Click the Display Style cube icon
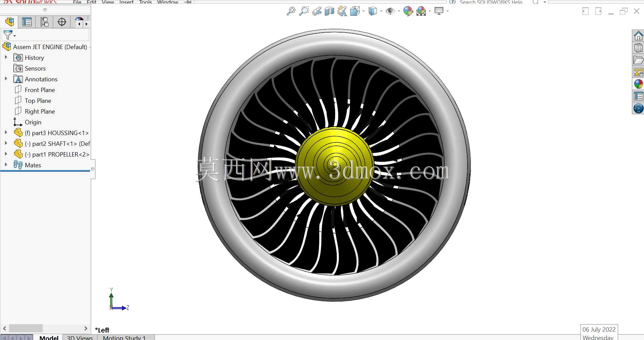 click(x=372, y=11)
